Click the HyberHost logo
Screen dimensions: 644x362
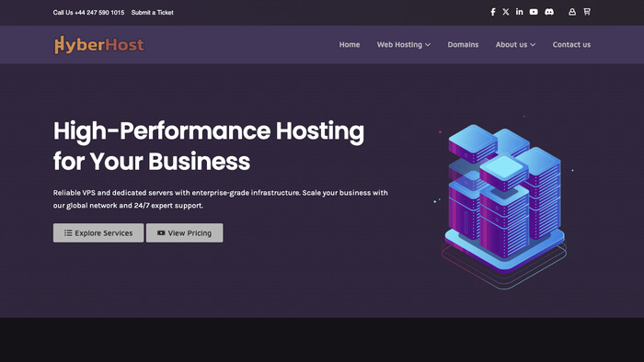99,45
